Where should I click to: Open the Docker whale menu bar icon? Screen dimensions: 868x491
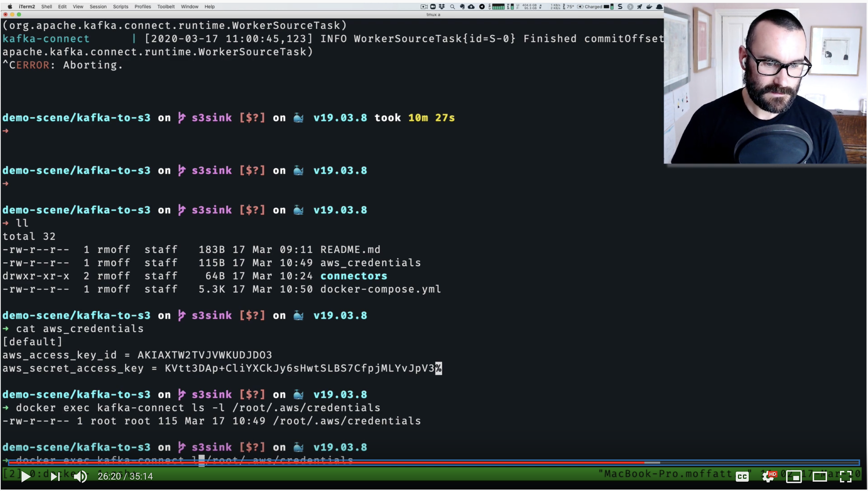tap(650, 6)
